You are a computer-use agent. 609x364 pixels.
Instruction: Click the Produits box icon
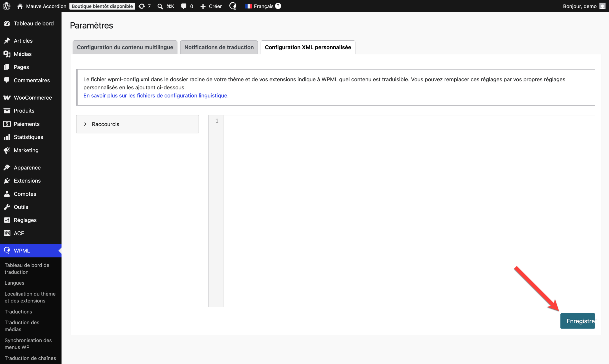tap(7, 111)
